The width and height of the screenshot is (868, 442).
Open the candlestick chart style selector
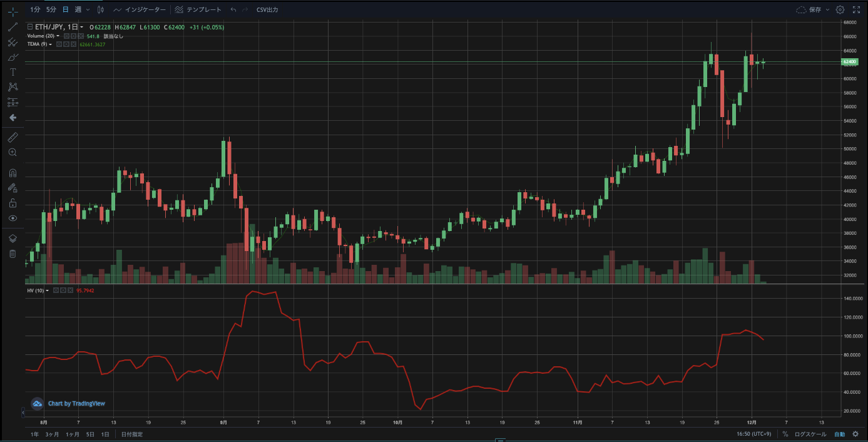[100, 10]
